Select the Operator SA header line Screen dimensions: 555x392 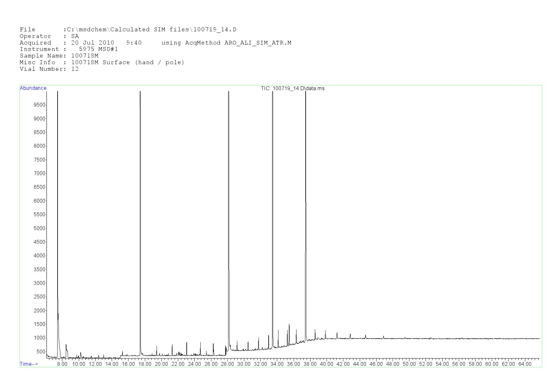[x=49, y=36]
